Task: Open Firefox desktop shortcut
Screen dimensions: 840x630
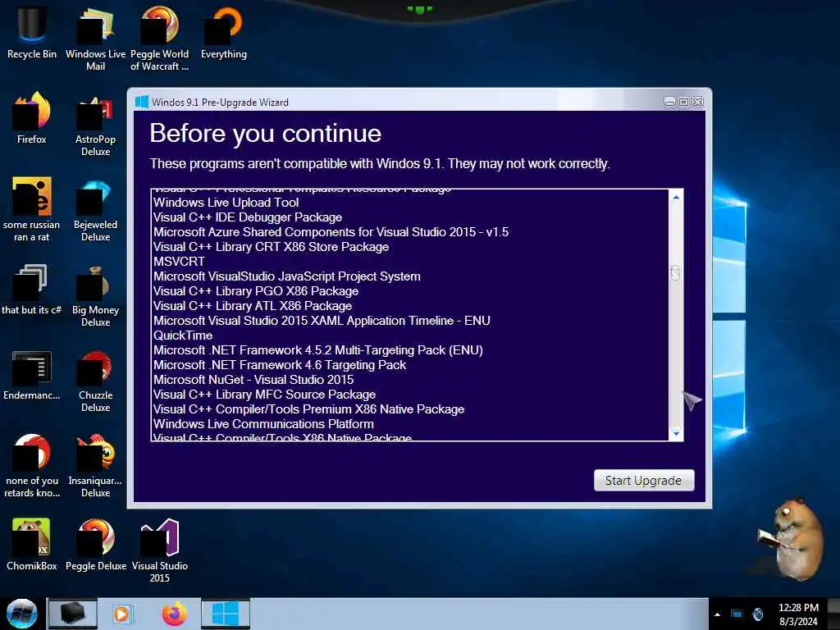Action: (32, 116)
